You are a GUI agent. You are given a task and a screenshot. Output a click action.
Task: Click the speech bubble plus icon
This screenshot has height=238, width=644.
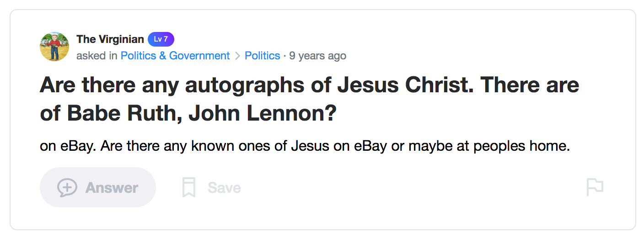click(67, 188)
